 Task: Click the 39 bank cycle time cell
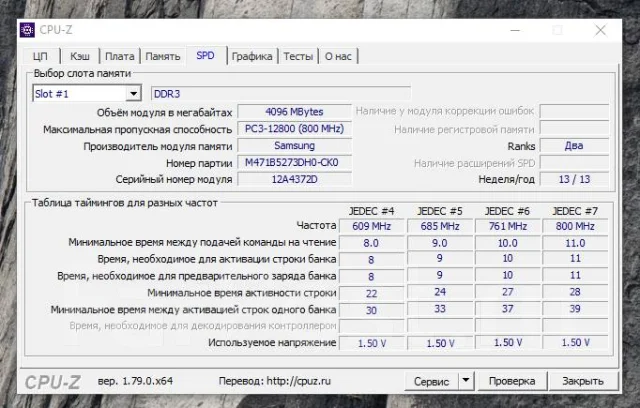pyautogui.click(x=575, y=309)
